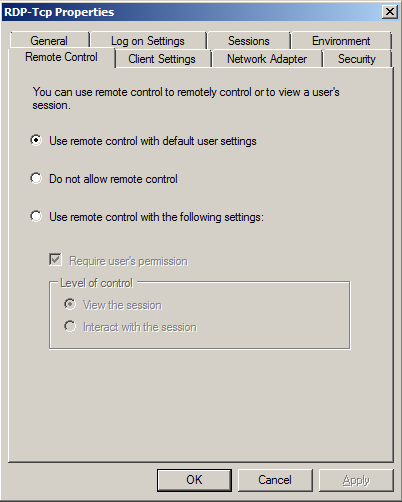The height and width of the screenshot is (502, 402).
Task: Switch to the General tab
Action: (49, 41)
